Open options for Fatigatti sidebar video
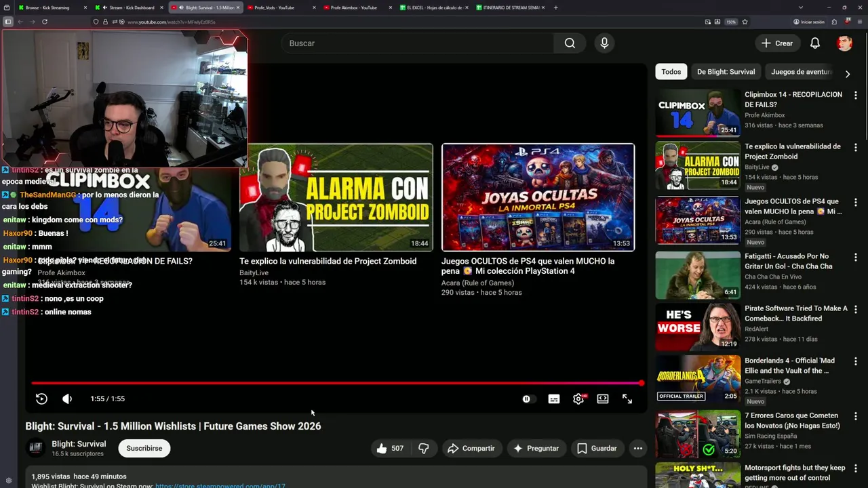This screenshot has height=488, width=868. [x=856, y=258]
